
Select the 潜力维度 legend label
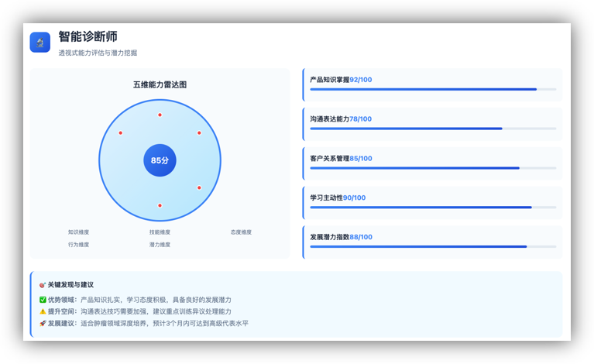tap(160, 244)
